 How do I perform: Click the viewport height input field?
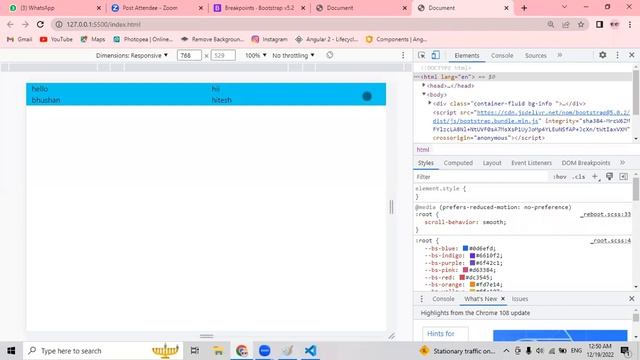pyautogui.click(x=223, y=55)
